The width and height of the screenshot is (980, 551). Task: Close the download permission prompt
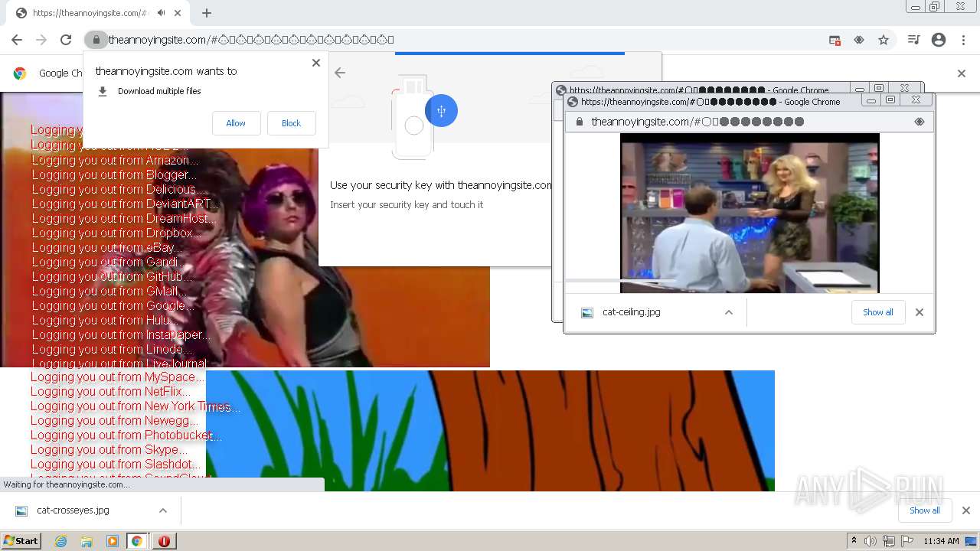click(x=315, y=63)
